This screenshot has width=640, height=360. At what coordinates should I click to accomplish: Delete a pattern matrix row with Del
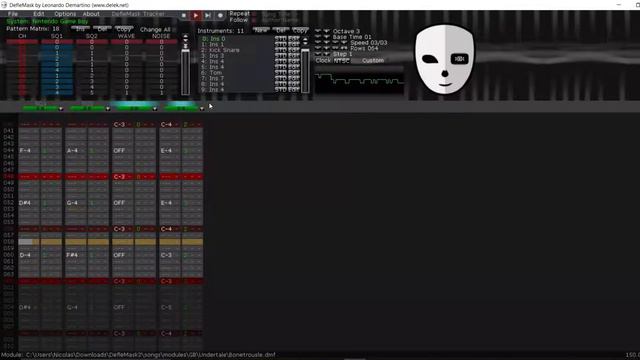tap(102, 29)
